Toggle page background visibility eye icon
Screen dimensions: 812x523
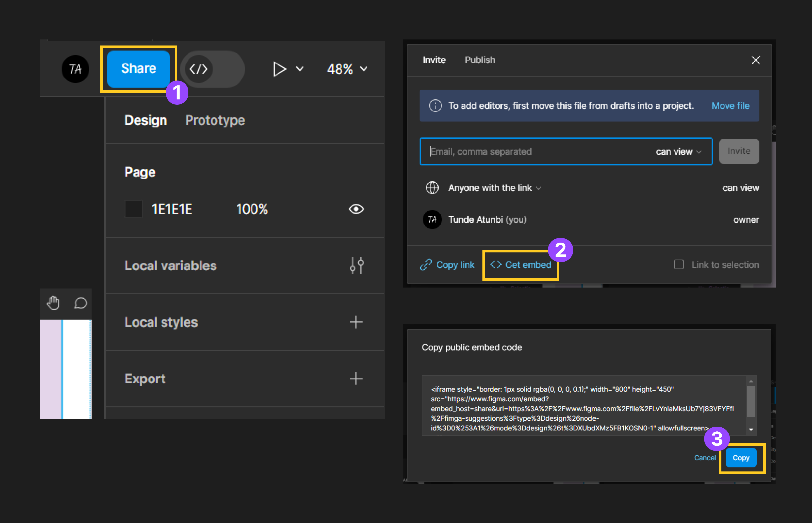coord(356,209)
